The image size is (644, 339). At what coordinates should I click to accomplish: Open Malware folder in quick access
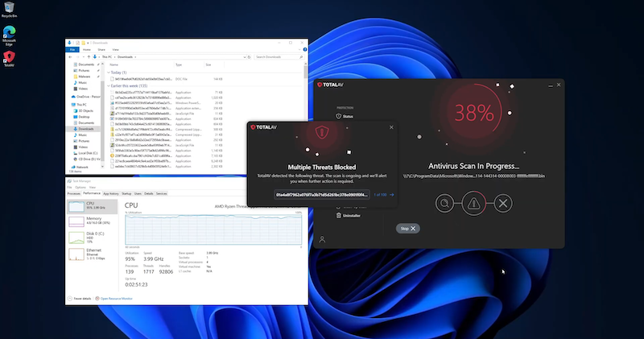point(85,76)
